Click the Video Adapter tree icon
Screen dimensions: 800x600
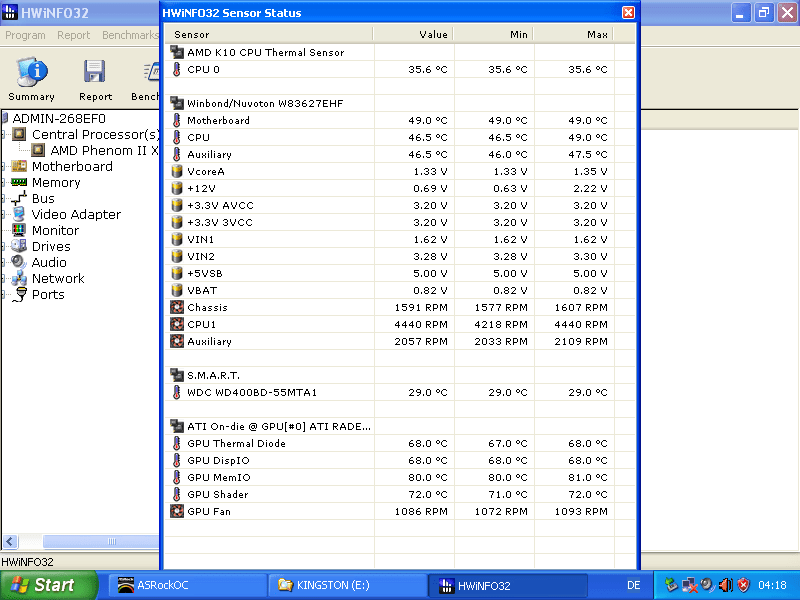(x=19, y=214)
